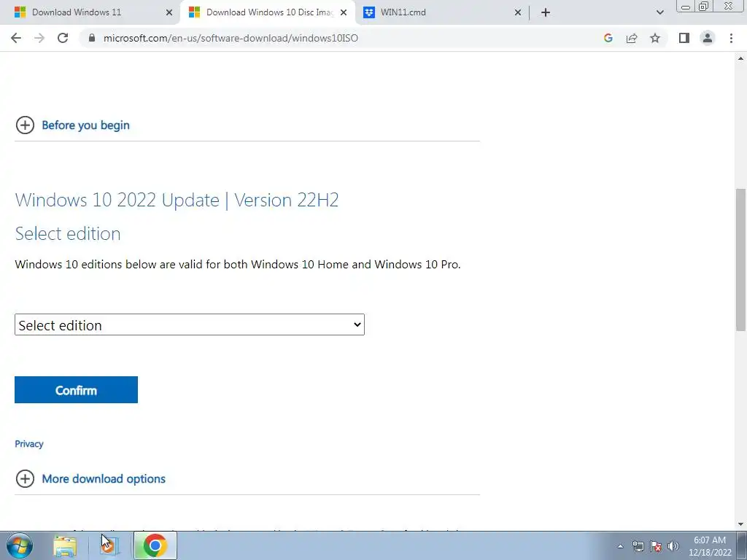
Task: Click the page vertical scrollbar thumb
Action: [741, 260]
